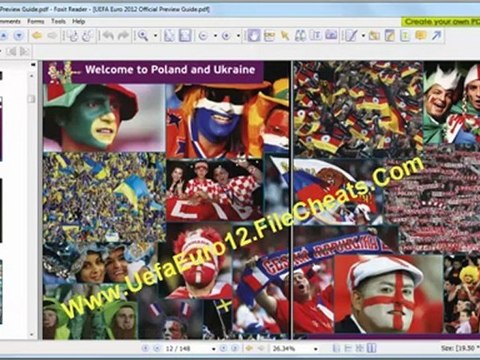Image resolution: width=480 pixels, height=360 pixels.
Task: Click the Undo arrow in the toolbar
Action: [108, 35]
